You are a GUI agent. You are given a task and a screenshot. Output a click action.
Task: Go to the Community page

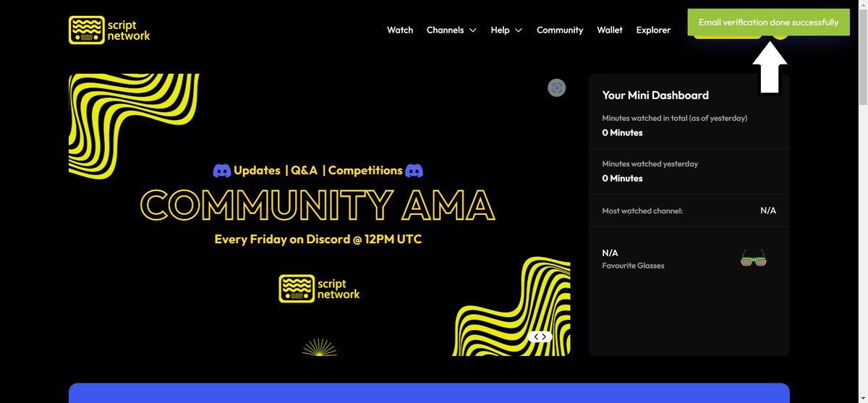[560, 30]
